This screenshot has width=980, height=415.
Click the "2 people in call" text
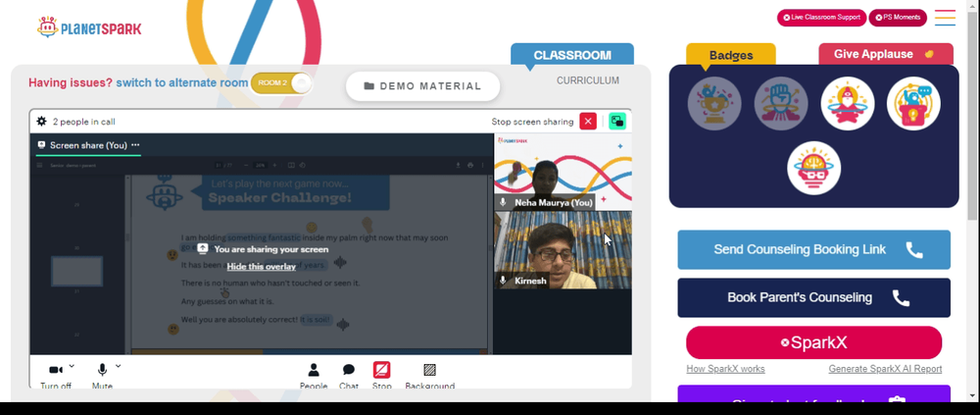(x=83, y=122)
